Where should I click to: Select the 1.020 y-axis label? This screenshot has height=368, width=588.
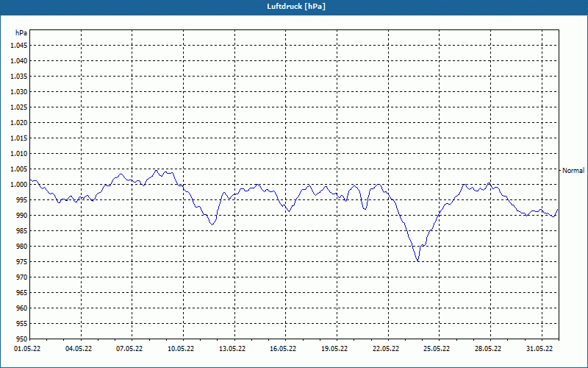click(x=19, y=122)
